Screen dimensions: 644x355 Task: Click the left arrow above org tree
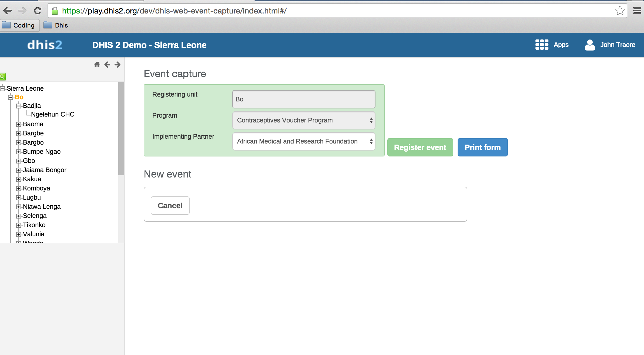tap(107, 64)
